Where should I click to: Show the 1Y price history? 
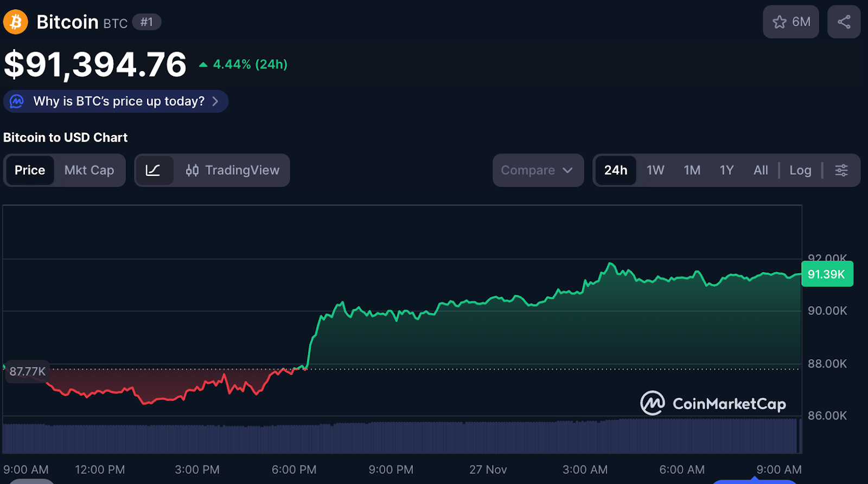(726, 170)
